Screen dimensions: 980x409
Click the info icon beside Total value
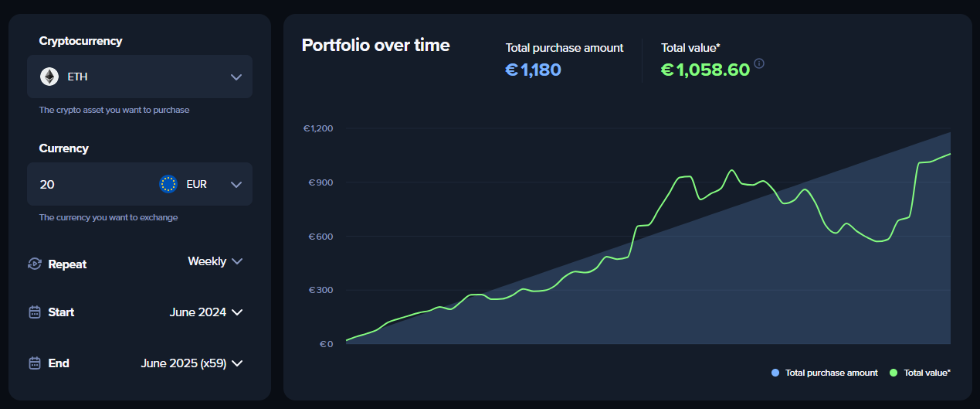pyautogui.click(x=759, y=63)
